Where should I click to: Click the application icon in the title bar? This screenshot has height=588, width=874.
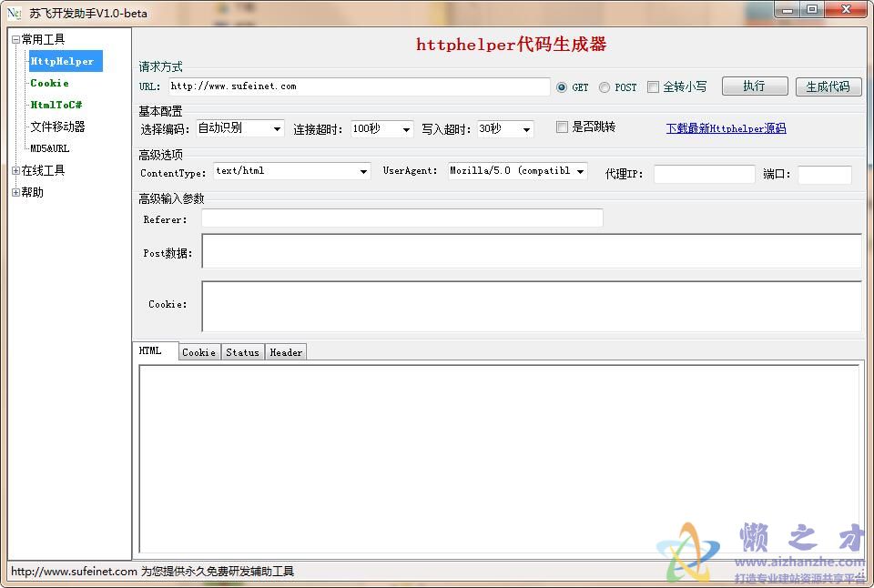pyautogui.click(x=14, y=13)
